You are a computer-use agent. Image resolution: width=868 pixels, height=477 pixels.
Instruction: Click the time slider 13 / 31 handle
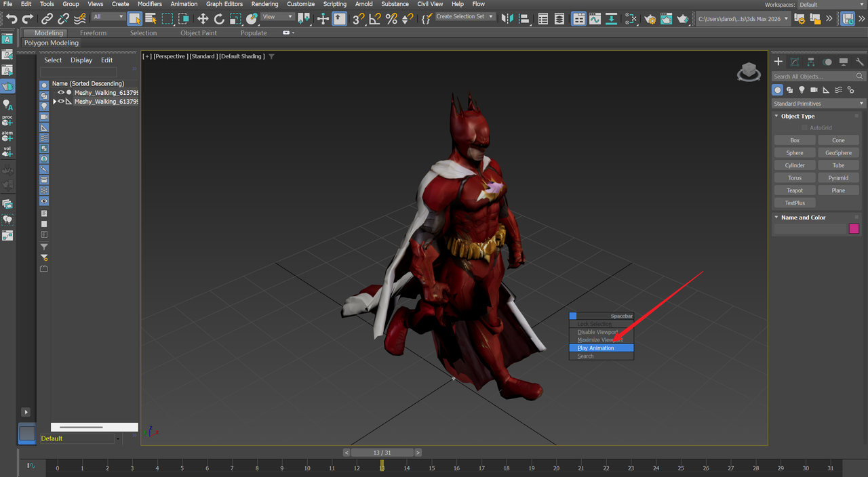coord(382,453)
